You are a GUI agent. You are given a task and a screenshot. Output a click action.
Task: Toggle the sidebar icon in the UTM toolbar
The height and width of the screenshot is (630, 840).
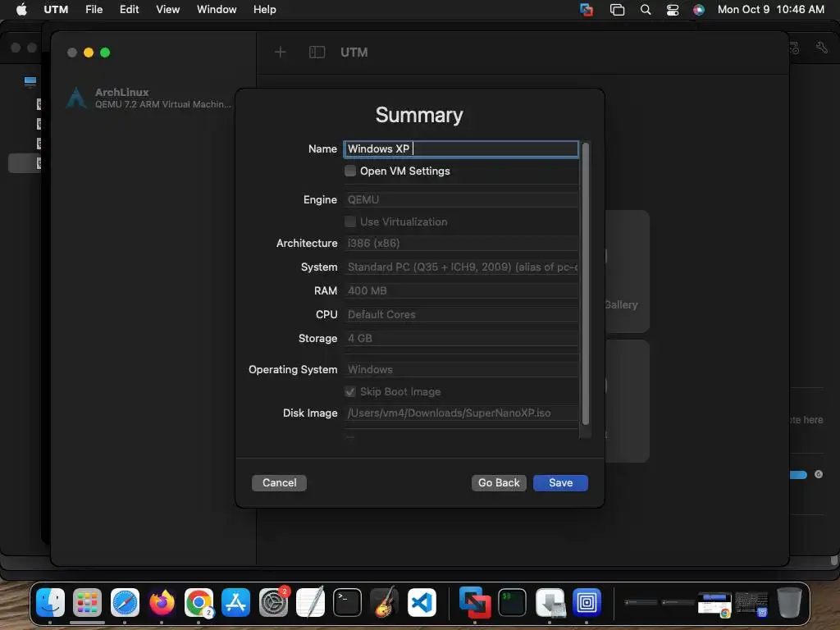(317, 52)
